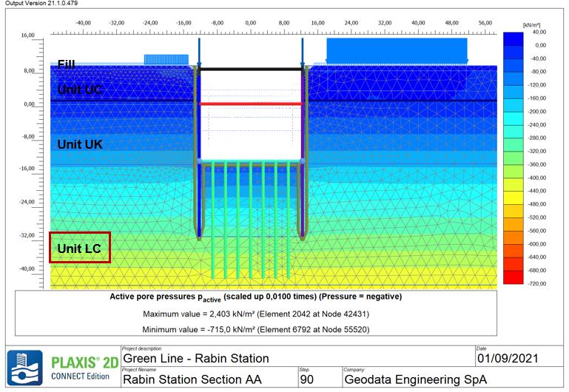Click the Unit UC soil layer label
Viewport: 569px width, 392px height.
80,90
